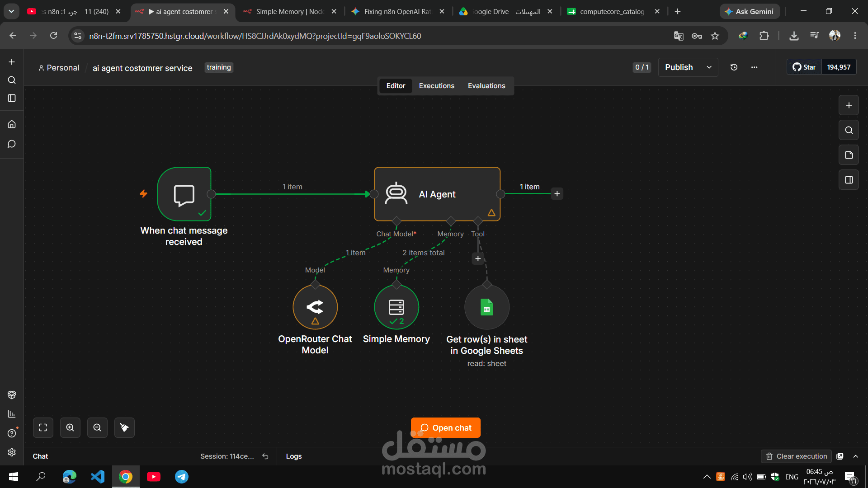Add a tool via plus under Tool connector
The height and width of the screenshot is (488, 868).
(x=478, y=258)
